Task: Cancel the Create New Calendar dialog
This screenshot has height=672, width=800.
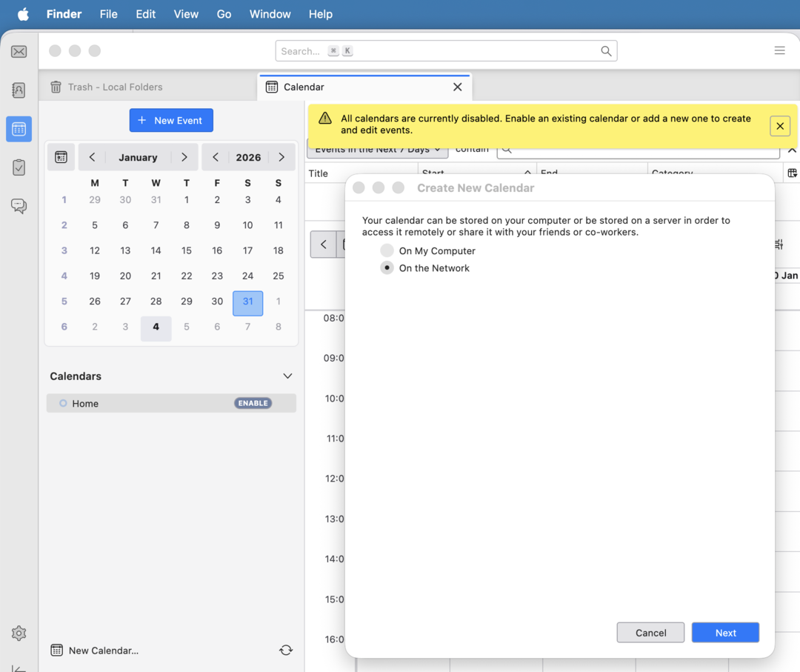Action: tap(650, 633)
